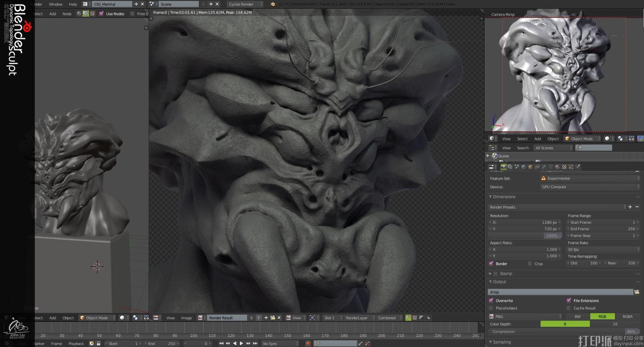Viewport: 644px width, 347px height.
Task: Adjust the Compression 90% slider
Action: pyautogui.click(x=564, y=332)
